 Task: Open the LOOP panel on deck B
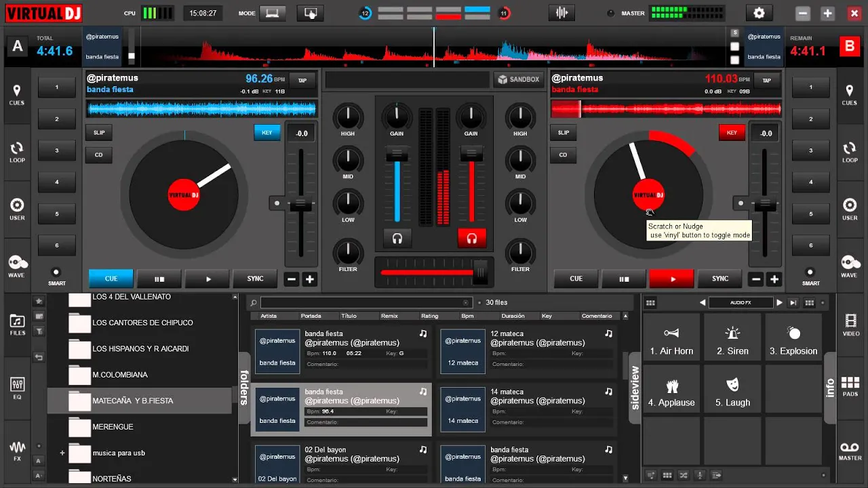coord(850,152)
